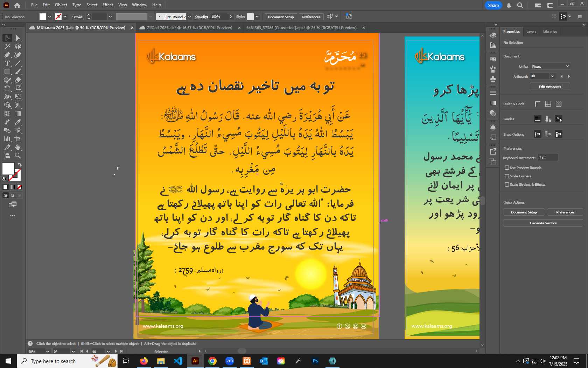Click Document Setup in Quick Actions
This screenshot has height=368, width=588.
pos(524,212)
